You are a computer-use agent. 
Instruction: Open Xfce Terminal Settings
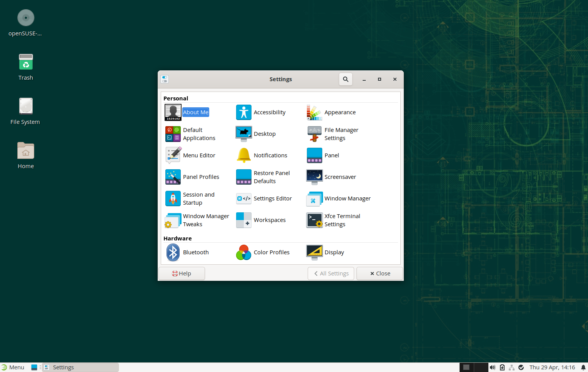(314, 220)
